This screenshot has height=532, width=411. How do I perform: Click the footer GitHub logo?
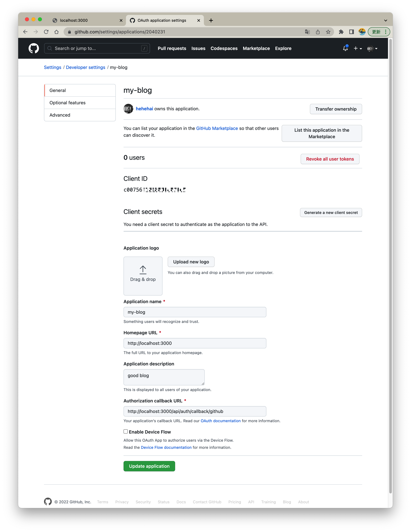[48, 502]
